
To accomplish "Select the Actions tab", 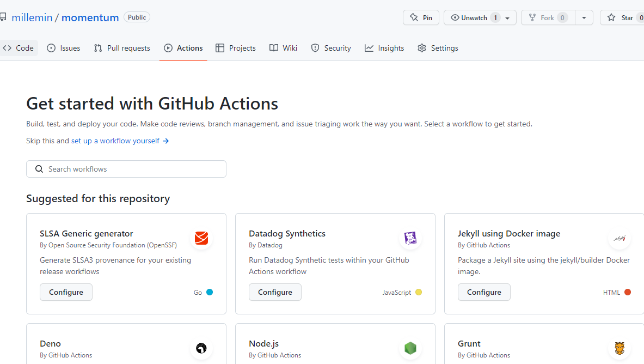I will click(x=183, y=48).
